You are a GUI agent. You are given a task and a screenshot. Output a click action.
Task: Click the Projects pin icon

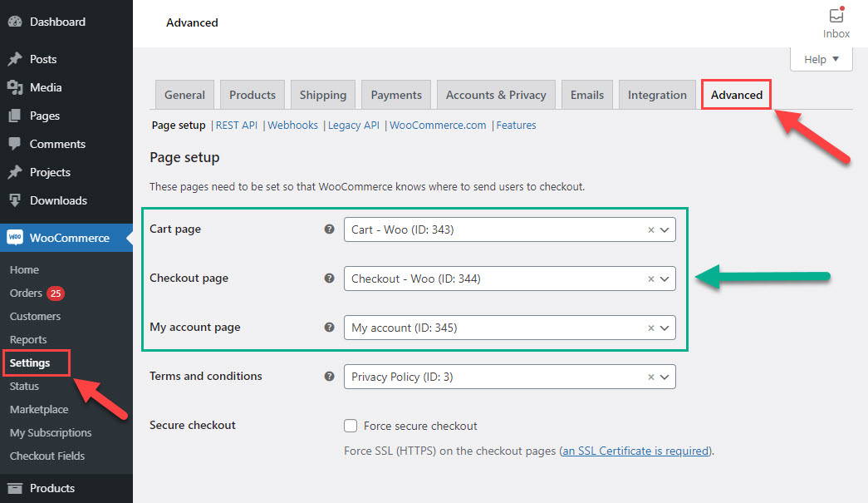point(15,172)
